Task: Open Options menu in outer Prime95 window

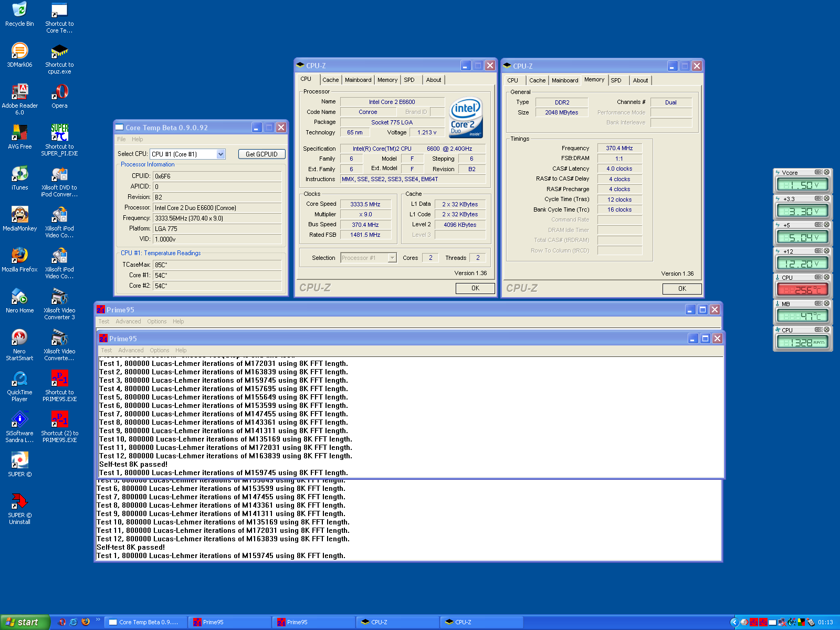Action: [x=156, y=321]
